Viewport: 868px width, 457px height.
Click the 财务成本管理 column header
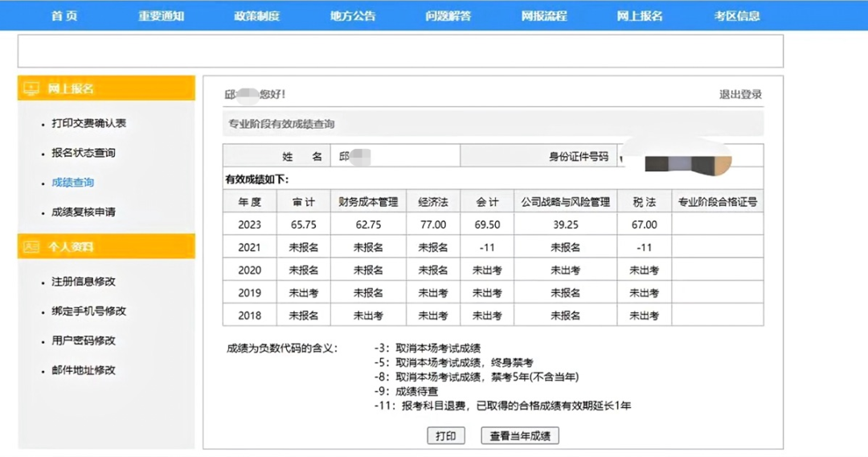pos(368,202)
